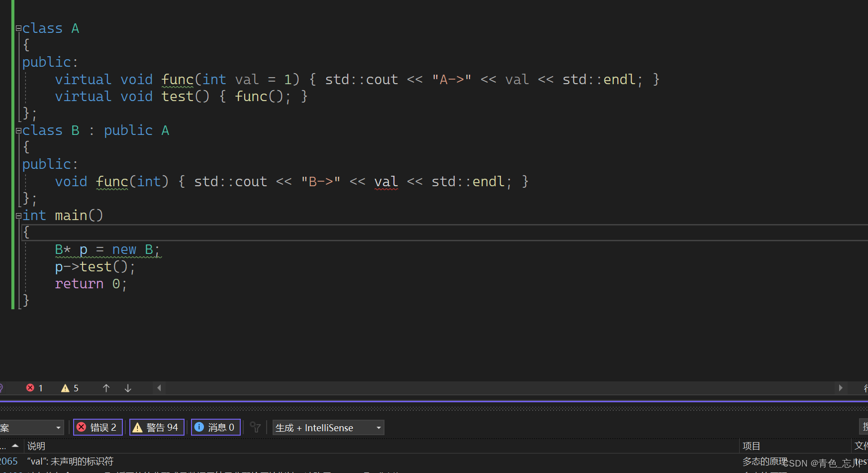
Task: Collapse the main function block
Action: [18, 216]
